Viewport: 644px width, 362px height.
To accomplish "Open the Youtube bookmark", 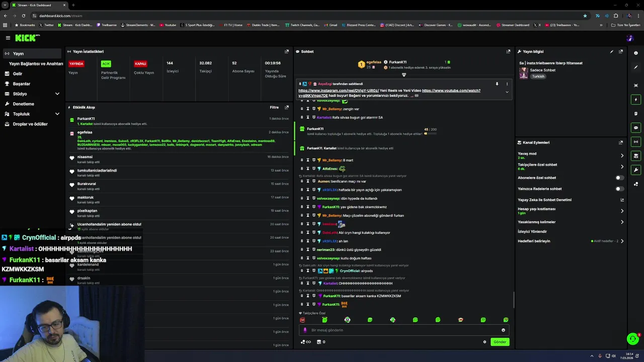I will click(x=168, y=25).
